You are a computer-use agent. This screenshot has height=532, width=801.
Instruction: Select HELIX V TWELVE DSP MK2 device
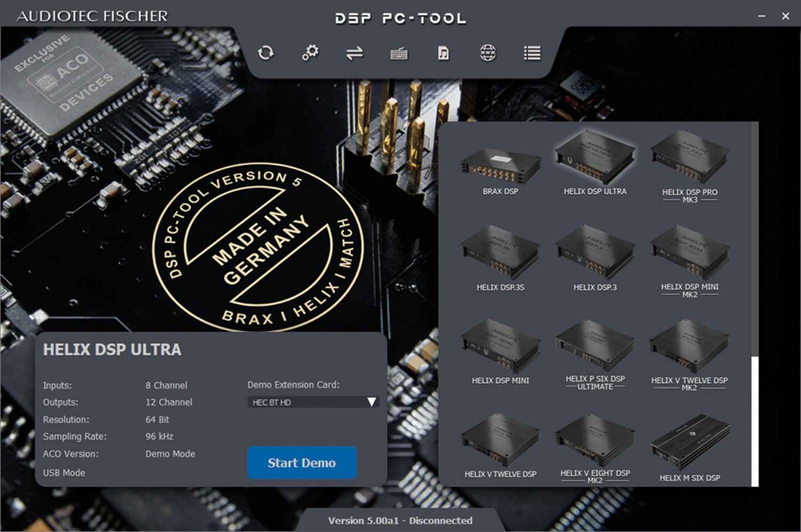689,355
